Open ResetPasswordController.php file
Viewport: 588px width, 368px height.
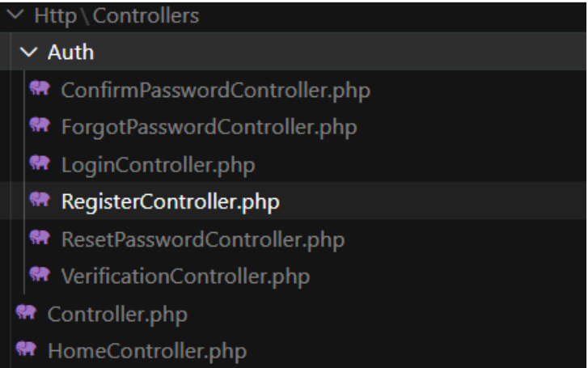pos(203,239)
